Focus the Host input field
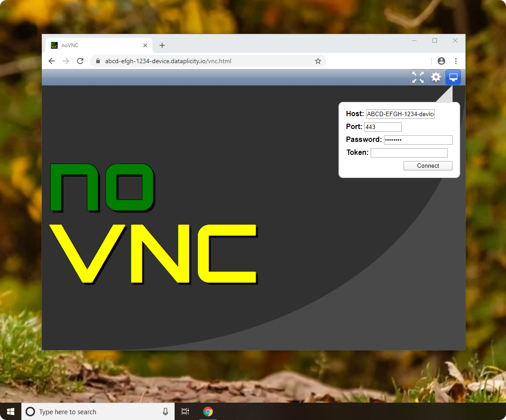Image resolution: width=506 pixels, height=420 pixels. pyautogui.click(x=400, y=114)
